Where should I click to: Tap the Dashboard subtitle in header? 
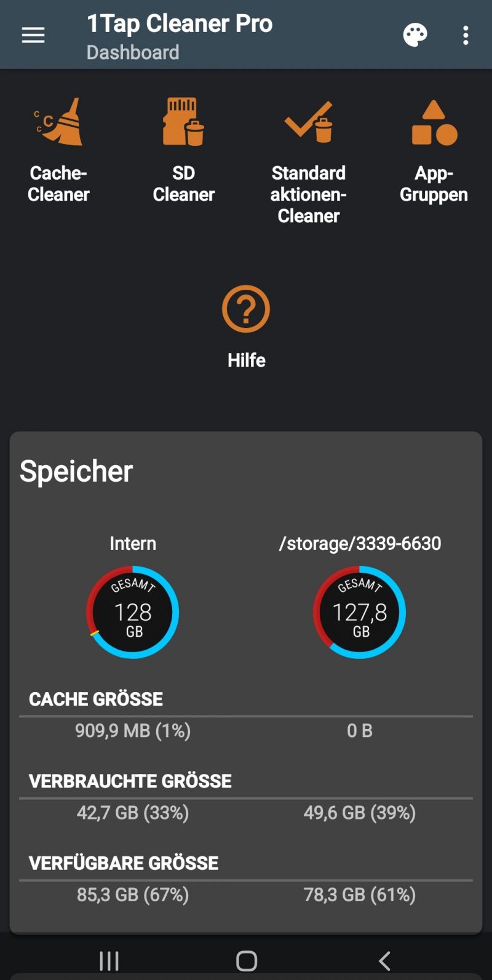coord(133,52)
